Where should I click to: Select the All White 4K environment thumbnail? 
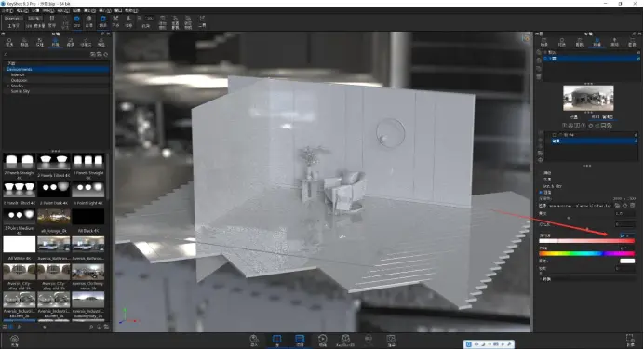click(x=20, y=244)
